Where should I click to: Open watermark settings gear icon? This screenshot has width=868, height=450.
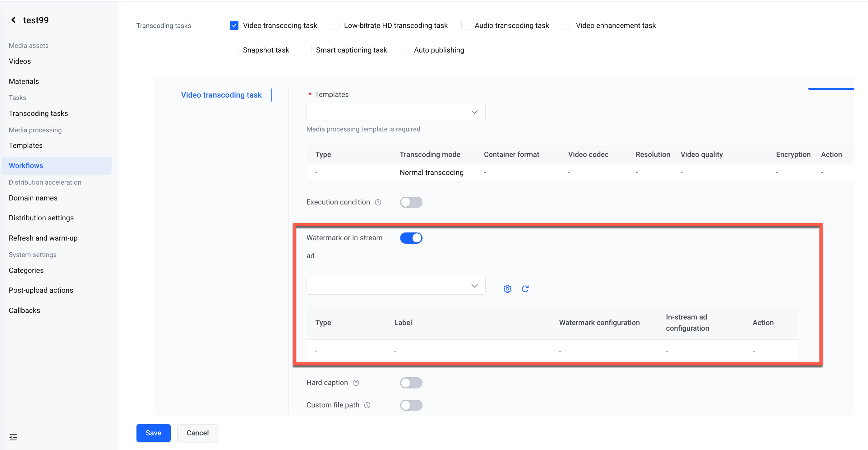pyautogui.click(x=507, y=289)
